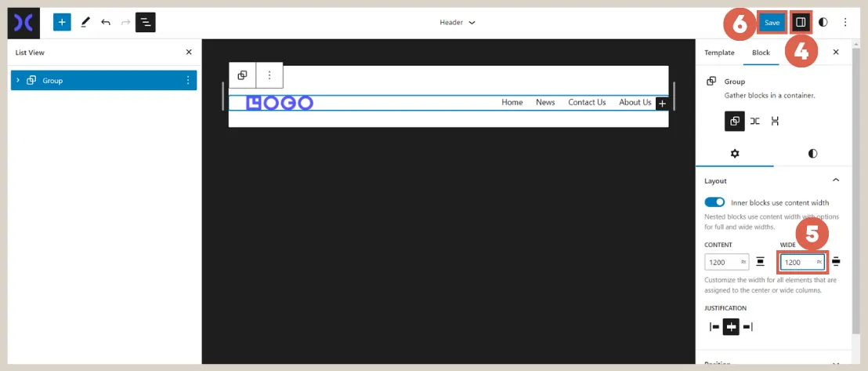
Task: Click the Group block title in sidebar
Action: pyautogui.click(x=735, y=82)
